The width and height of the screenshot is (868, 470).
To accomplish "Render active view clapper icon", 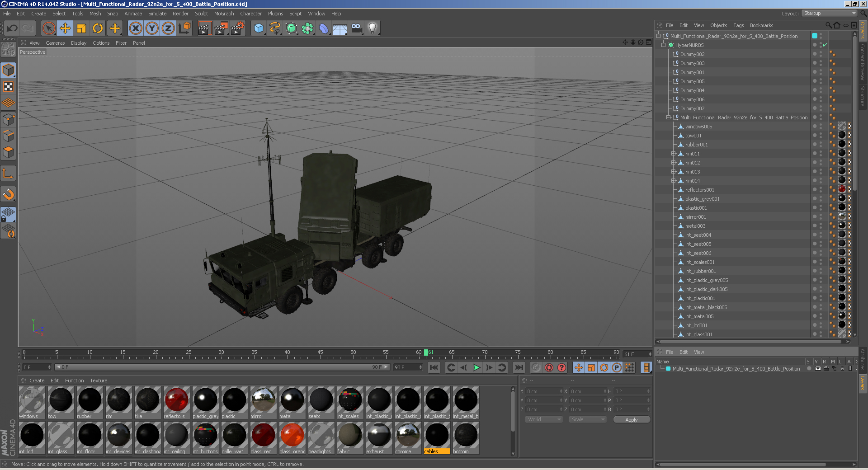I will [204, 28].
